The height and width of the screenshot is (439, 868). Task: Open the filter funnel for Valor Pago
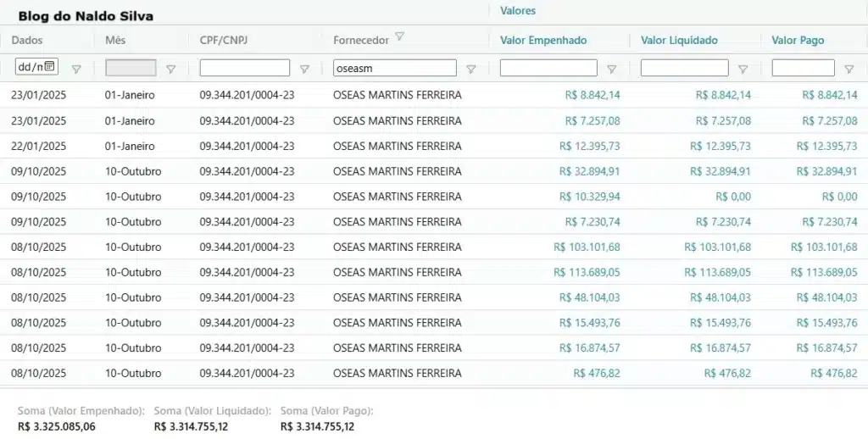[849, 69]
